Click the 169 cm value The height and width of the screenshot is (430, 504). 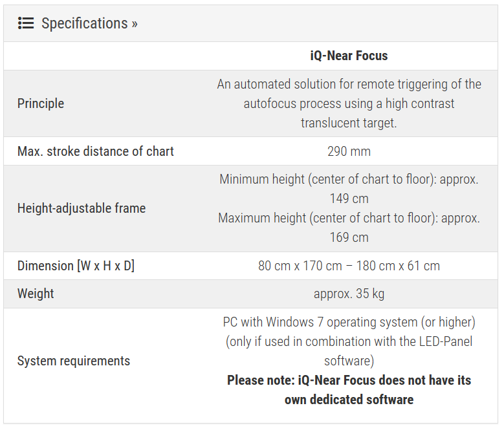349,237
